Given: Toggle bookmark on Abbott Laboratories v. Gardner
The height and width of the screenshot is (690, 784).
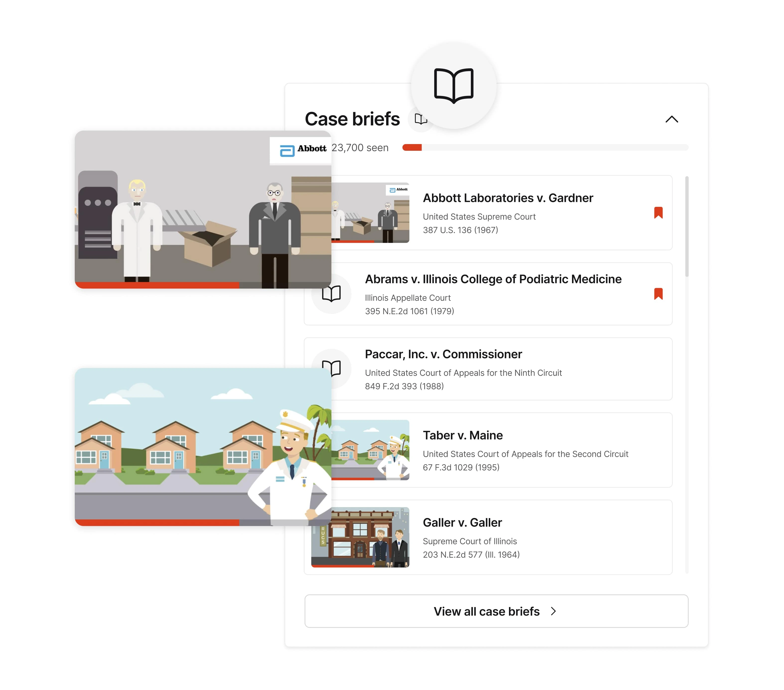Looking at the screenshot, I should tap(658, 213).
